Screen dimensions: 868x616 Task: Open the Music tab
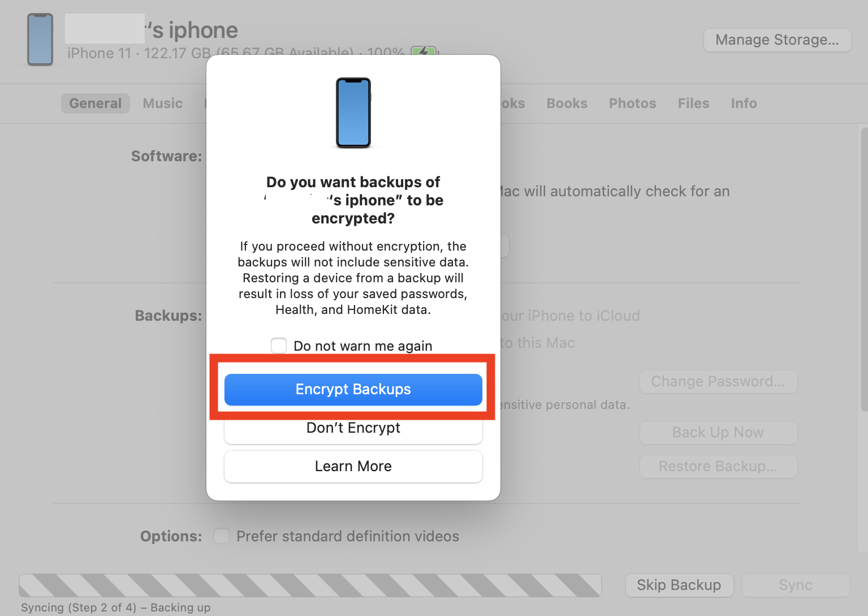point(163,104)
